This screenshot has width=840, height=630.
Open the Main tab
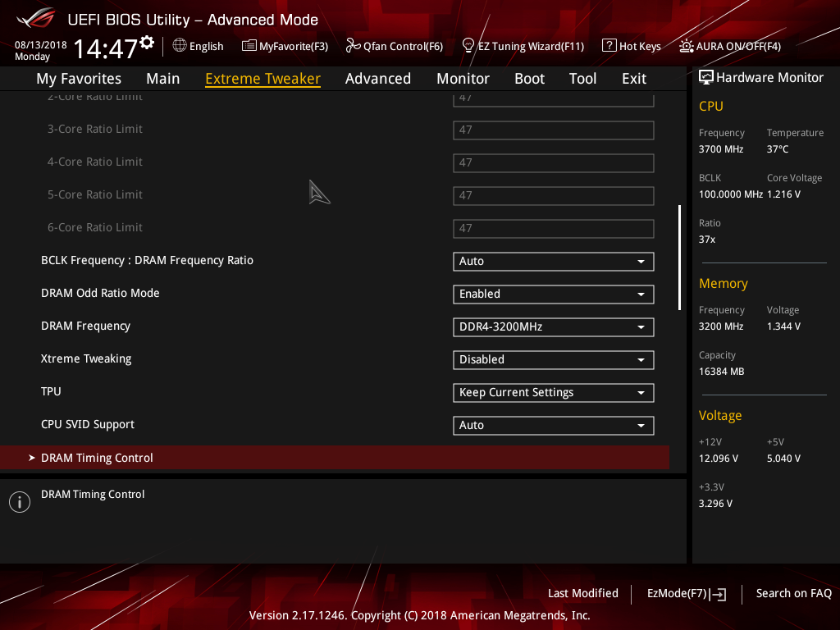pyautogui.click(x=163, y=79)
